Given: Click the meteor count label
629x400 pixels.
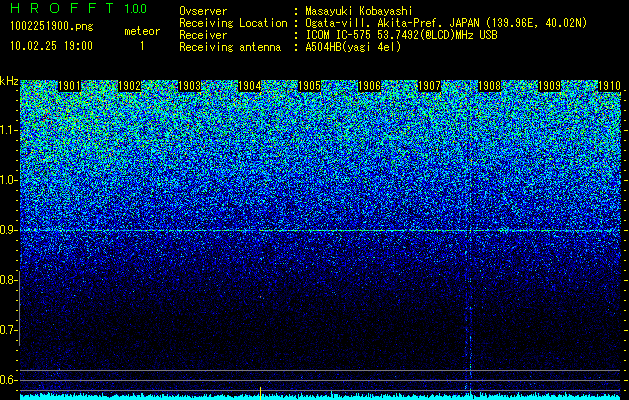Looking at the screenshot, I should pos(142,31).
